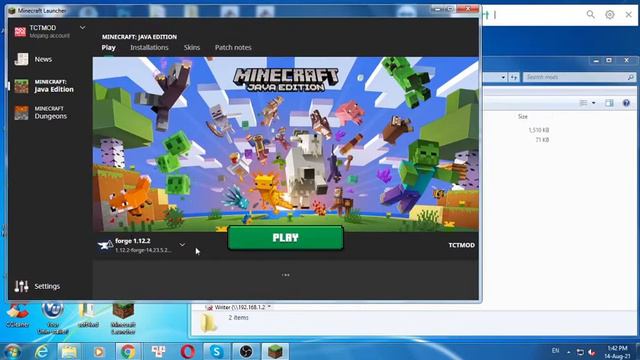640x360 pixels.
Task: Click the Size column header in Explorer
Action: tap(523, 116)
